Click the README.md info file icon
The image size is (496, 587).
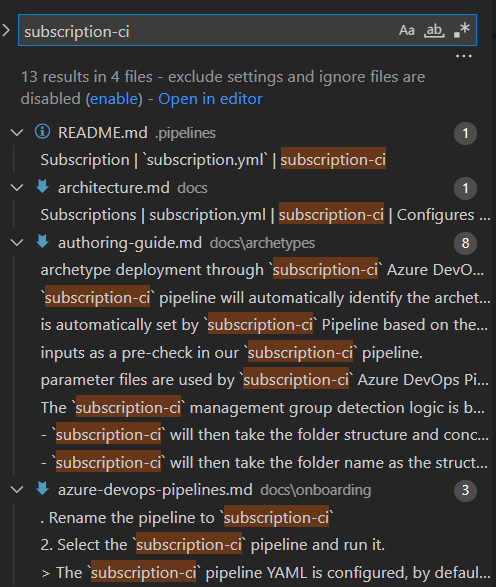(42, 132)
